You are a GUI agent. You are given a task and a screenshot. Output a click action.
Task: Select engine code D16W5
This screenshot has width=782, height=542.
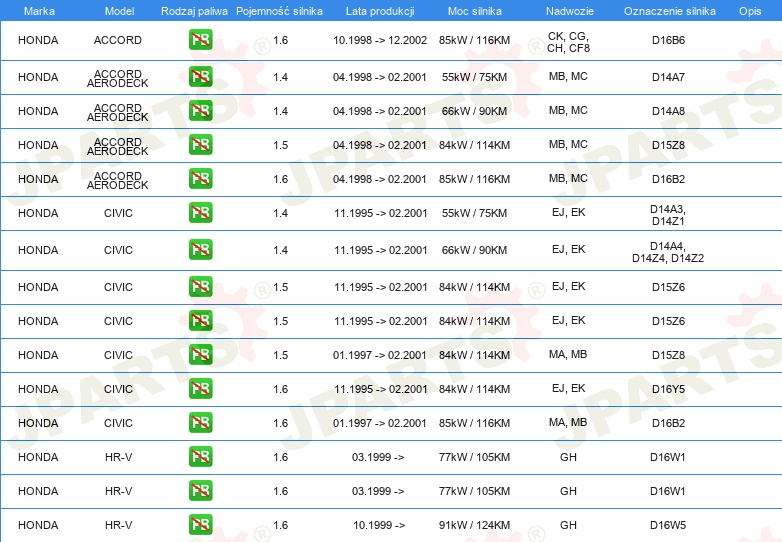(x=668, y=525)
